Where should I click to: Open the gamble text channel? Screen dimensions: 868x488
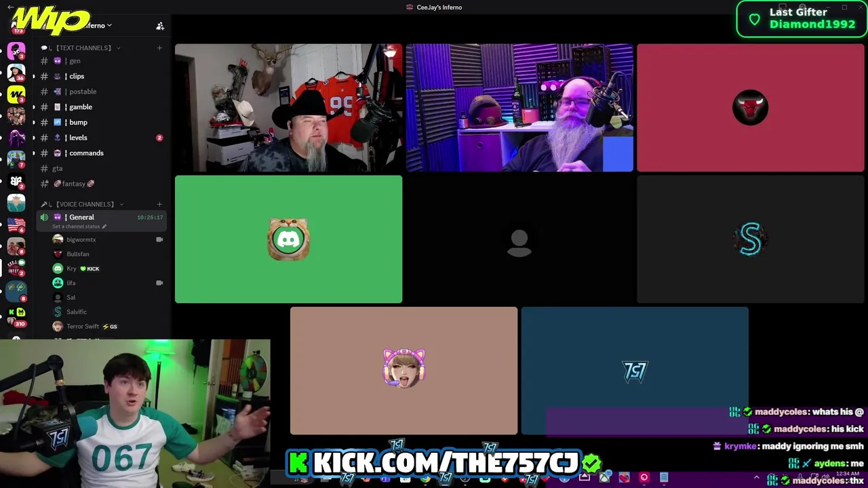(x=102, y=107)
